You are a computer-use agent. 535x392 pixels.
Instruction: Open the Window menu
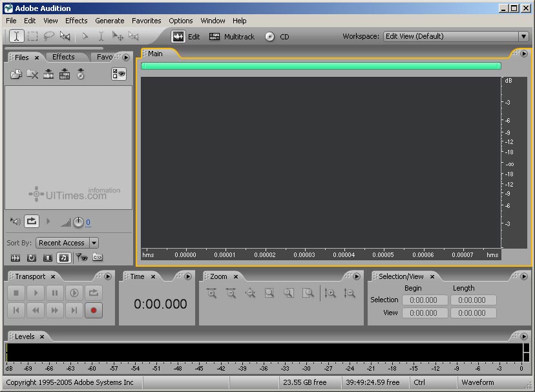[213, 21]
